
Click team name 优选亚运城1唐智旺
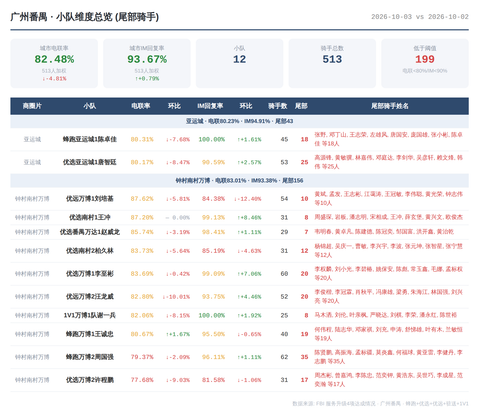pos(89,162)
